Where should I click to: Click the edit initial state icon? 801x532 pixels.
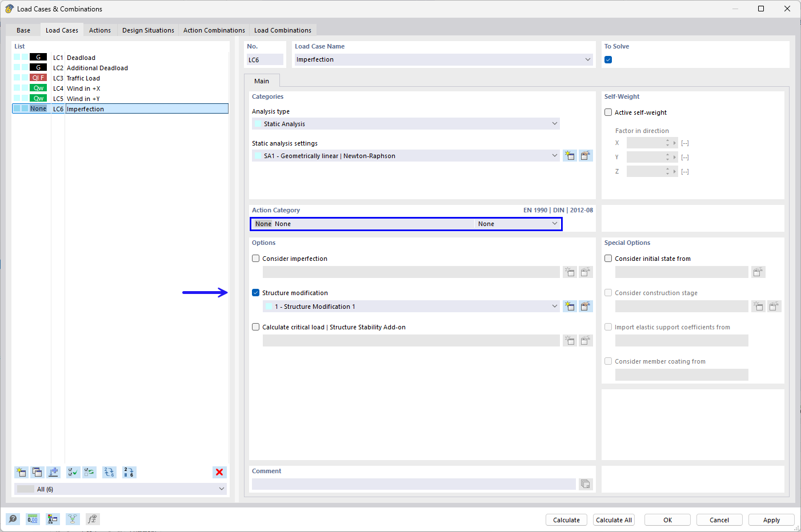point(758,272)
